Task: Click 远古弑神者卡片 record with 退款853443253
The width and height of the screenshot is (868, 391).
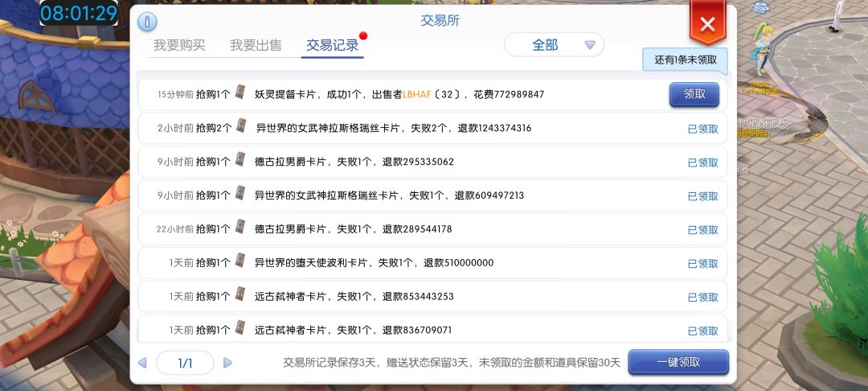Action: [x=354, y=296]
